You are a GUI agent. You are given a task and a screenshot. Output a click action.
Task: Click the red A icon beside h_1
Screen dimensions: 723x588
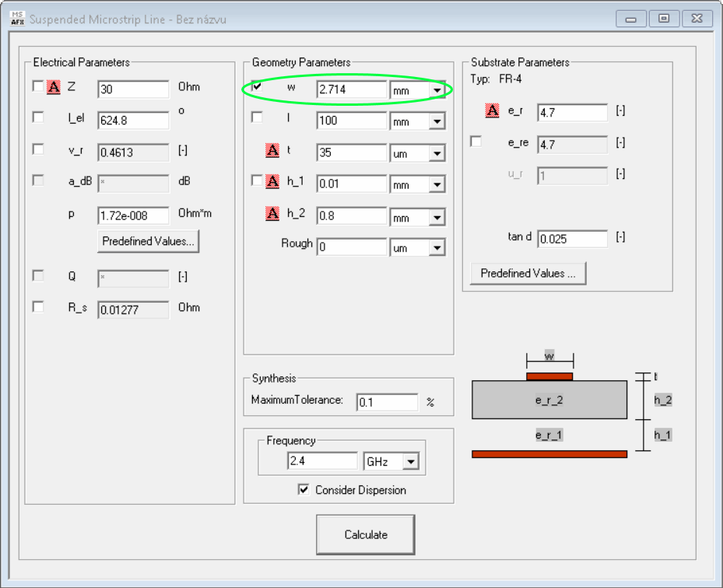click(x=272, y=181)
